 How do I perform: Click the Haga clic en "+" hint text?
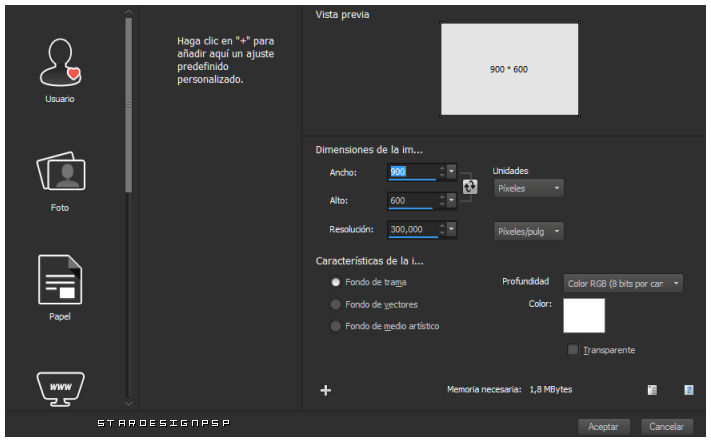point(226,60)
